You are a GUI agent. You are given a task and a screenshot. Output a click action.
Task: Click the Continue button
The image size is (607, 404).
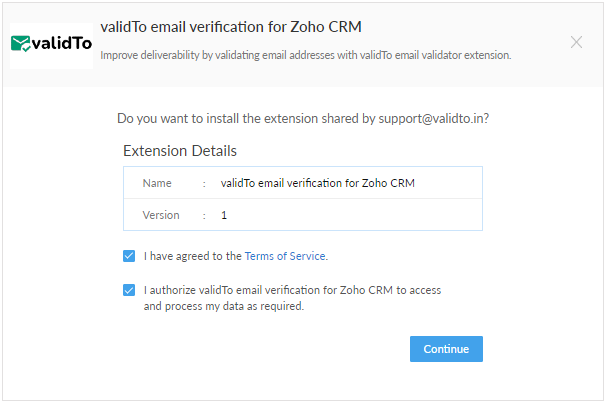[x=446, y=349]
